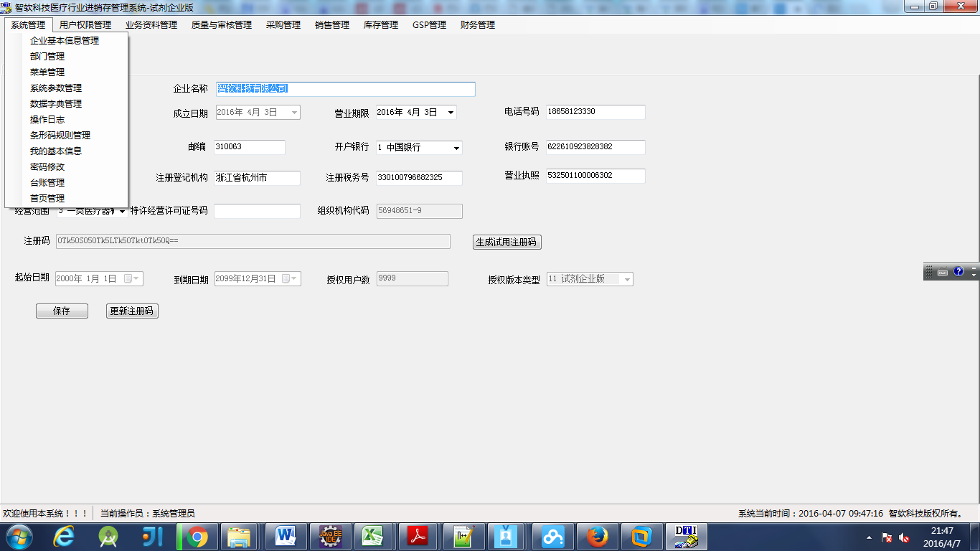Click the 保存 save button
The width and height of the screenshot is (980, 551).
point(62,311)
